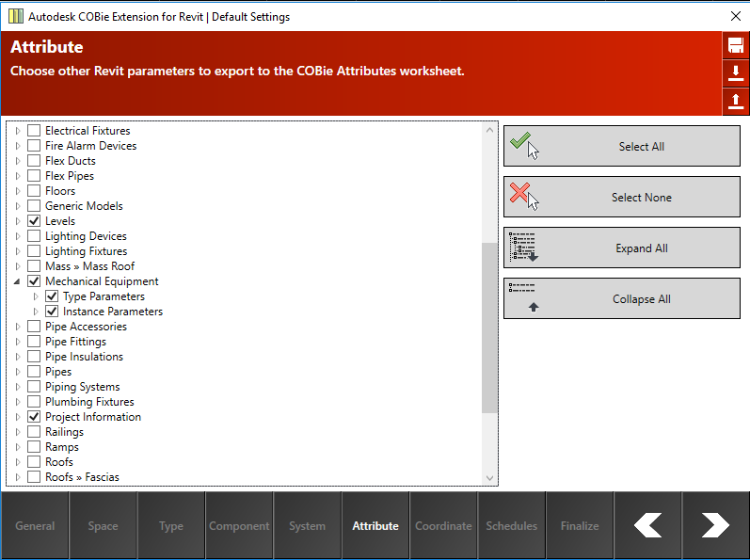Go to the previous page arrow
The height and width of the screenshot is (560, 750).
[x=647, y=525]
